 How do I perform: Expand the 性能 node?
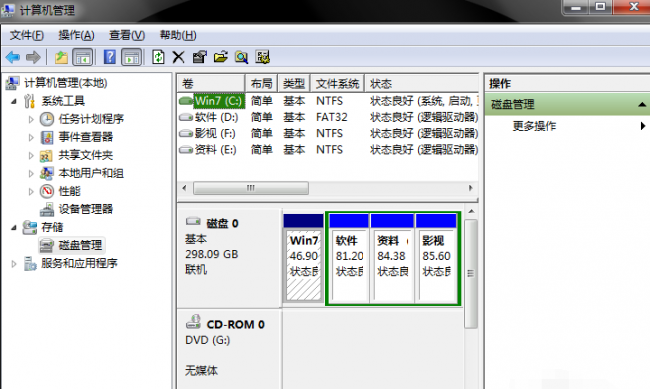coord(31,192)
